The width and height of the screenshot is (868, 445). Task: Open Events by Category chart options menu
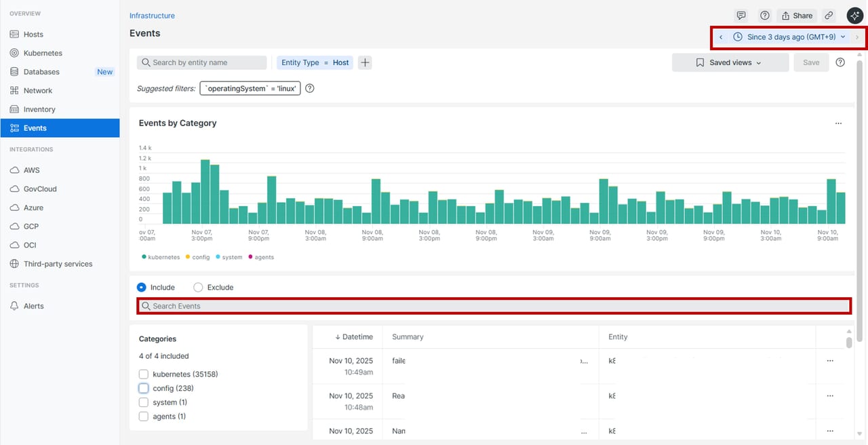(838, 123)
